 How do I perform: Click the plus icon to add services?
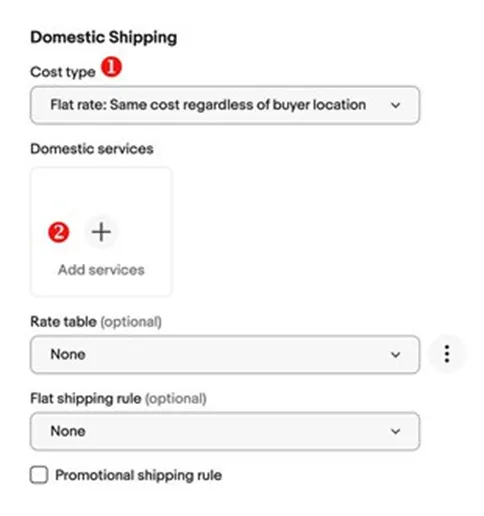pyautogui.click(x=101, y=232)
